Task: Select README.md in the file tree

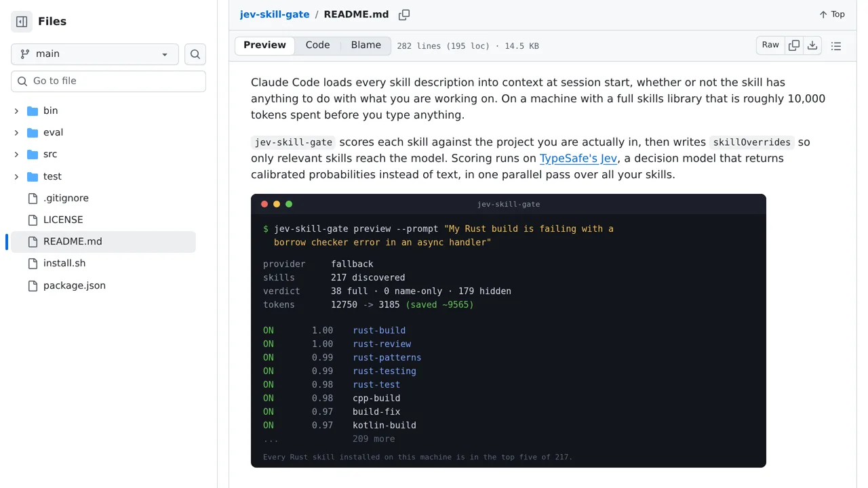Action: coord(103,241)
